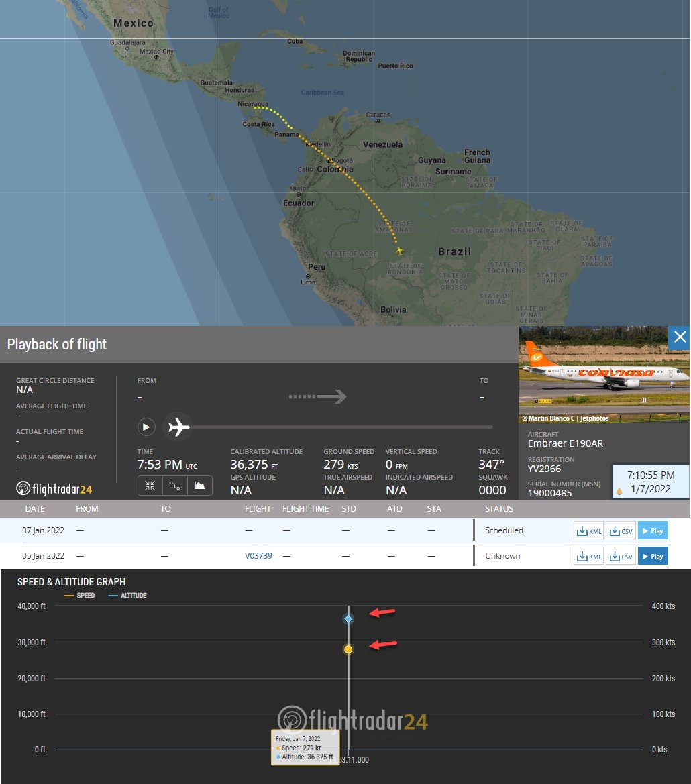Play the 05 Jan 2022 flight
The width and height of the screenshot is (691, 784).
653,556
